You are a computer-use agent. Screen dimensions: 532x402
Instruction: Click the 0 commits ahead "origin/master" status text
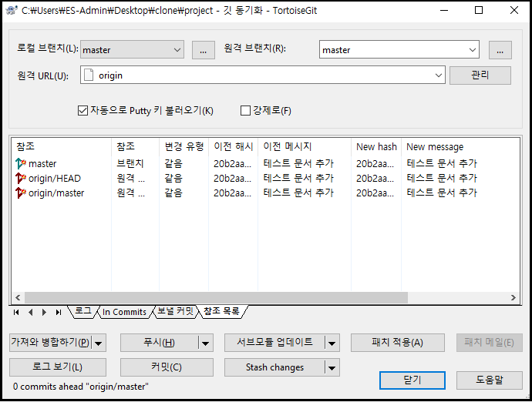click(x=81, y=387)
